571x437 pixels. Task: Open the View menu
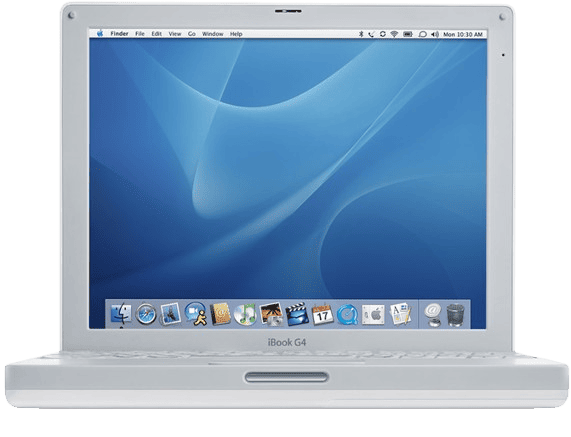[x=175, y=34]
